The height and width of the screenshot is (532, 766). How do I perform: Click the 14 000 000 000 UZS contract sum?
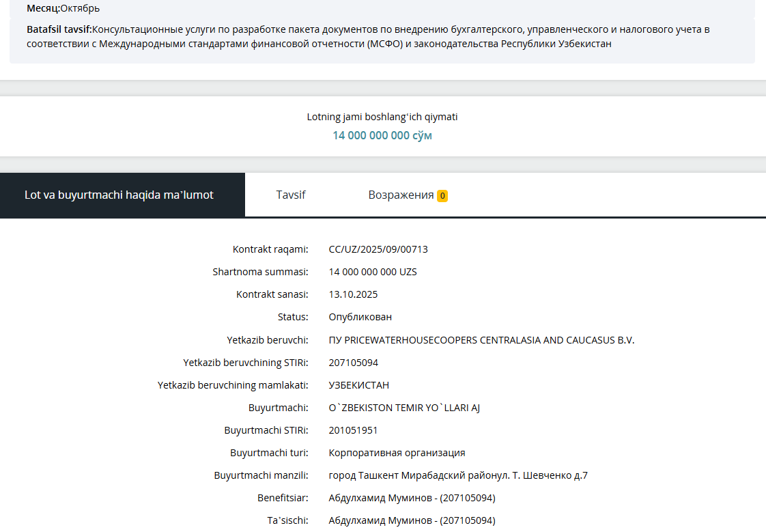click(372, 272)
